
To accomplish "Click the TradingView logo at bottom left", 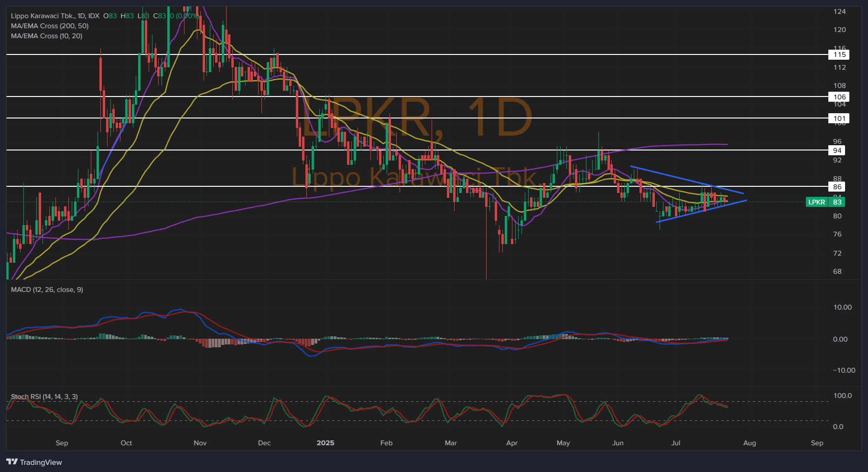I will coord(34,462).
